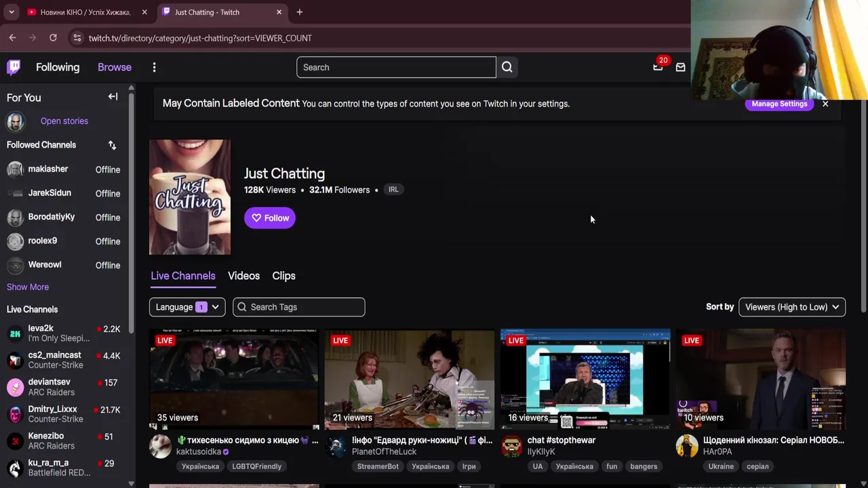
Task: Click ku_ra_m_a channel avatar
Action: point(15,468)
